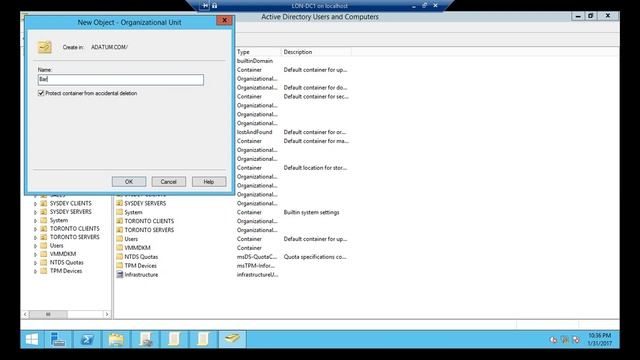Toggle Protect container from accidental deletion checkbox
The width and height of the screenshot is (640, 360).
(x=41, y=93)
